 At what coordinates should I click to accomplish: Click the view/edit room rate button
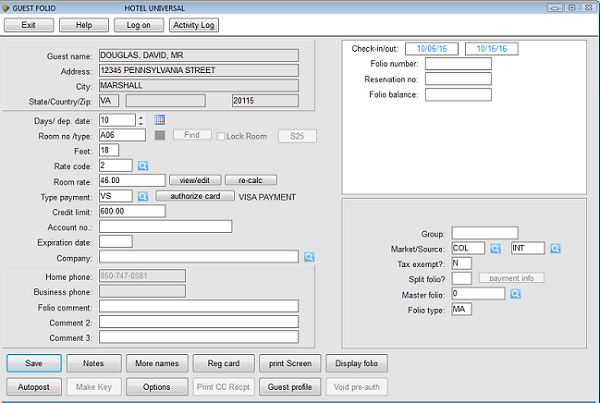pyautogui.click(x=195, y=180)
